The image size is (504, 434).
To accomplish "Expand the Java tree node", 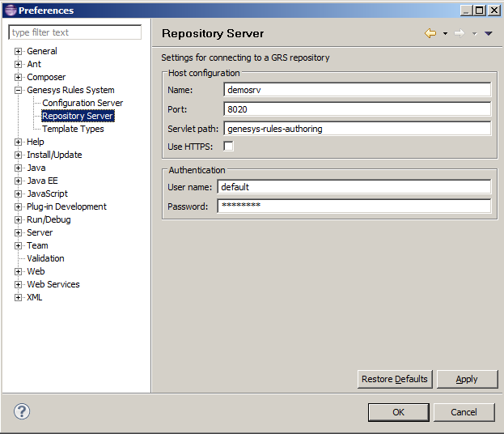I will point(19,168).
